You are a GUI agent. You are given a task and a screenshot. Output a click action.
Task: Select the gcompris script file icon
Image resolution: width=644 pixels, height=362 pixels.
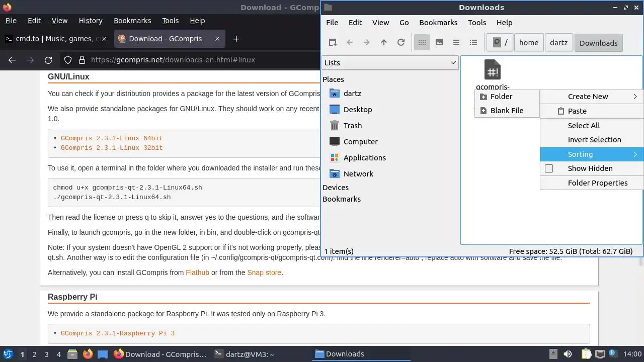coord(492,70)
